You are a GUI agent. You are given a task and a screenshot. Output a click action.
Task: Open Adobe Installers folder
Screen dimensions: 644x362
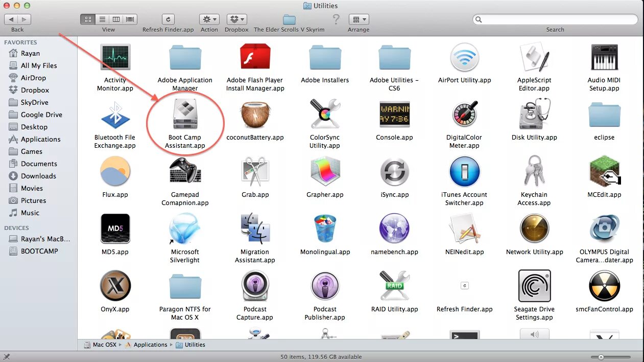pos(325,57)
